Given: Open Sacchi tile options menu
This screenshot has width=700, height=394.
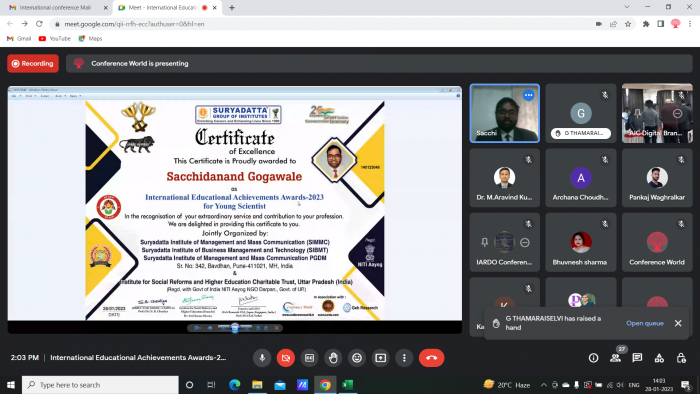Looking at the screenshot, I should (x=529, y=95).
